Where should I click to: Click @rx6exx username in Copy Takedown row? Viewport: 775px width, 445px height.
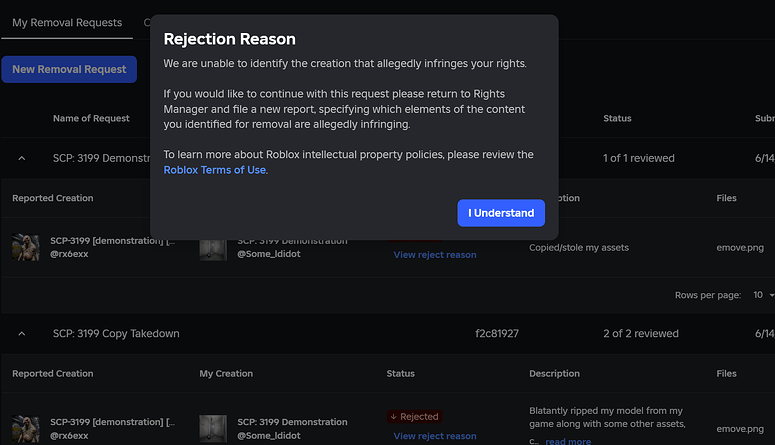coord(69,436)
